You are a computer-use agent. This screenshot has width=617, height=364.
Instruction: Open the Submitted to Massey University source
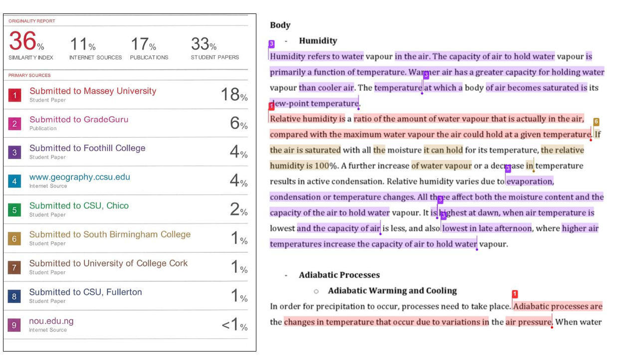point(92,91)
